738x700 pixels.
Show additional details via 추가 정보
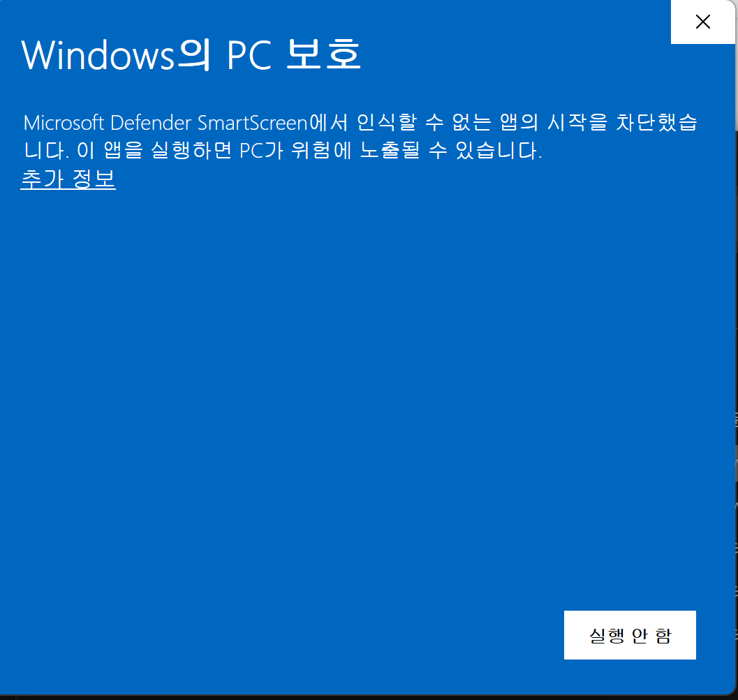68,179
